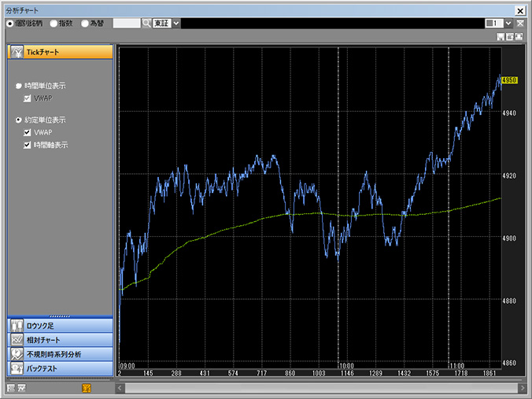Close the 分析チャート window
Viewport: 532px width, 399px height.
[x=520, y=10]
